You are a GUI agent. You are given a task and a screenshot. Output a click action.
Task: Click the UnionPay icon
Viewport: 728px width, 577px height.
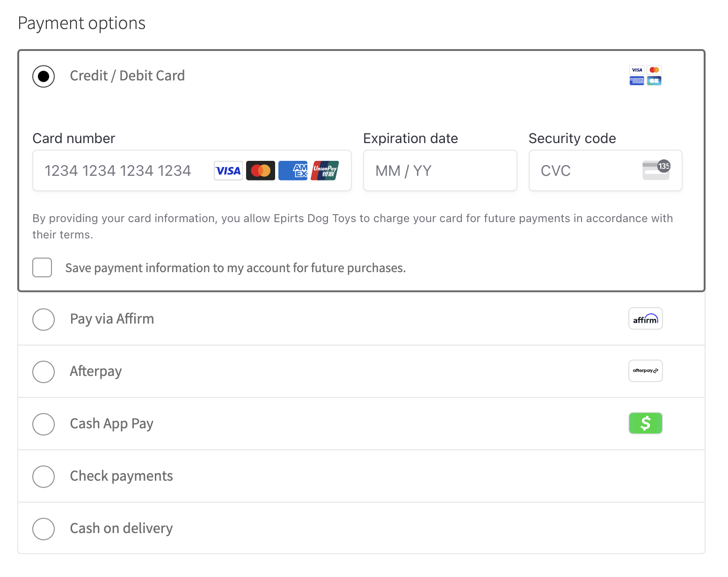[x=325, y=170]
